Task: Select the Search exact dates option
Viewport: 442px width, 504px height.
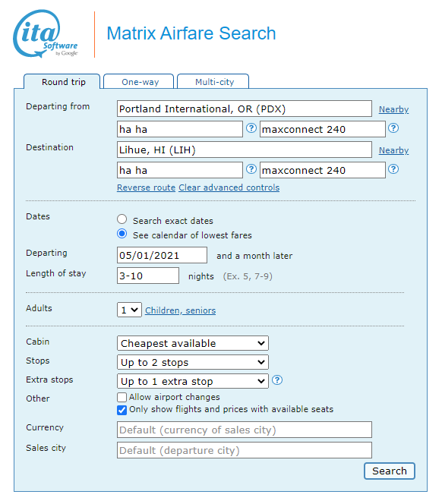Action: pyautogui.click(x=122, y=219)
